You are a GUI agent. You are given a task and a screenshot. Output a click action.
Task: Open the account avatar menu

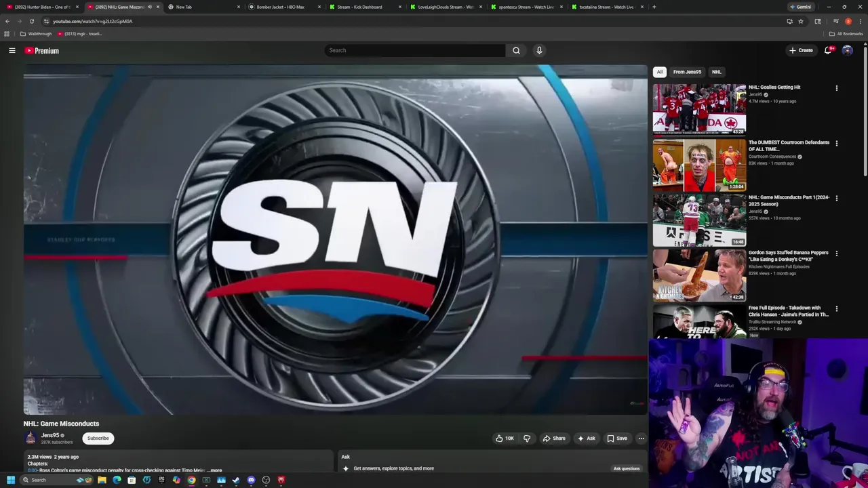847,50
